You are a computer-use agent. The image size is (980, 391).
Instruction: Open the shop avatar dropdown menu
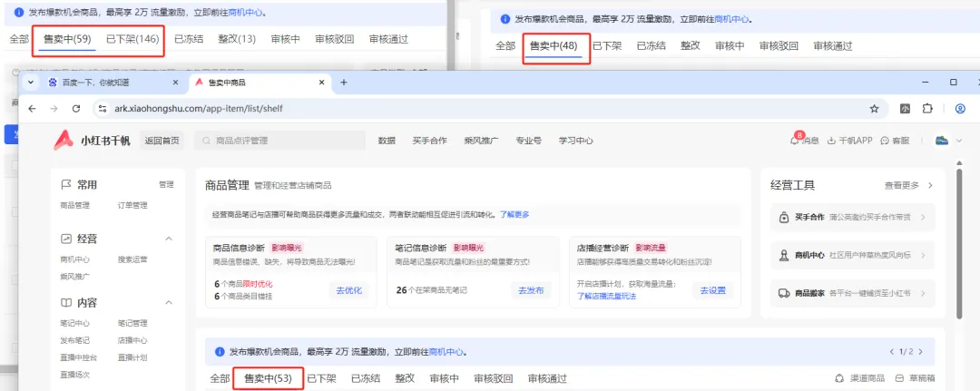[x=948, y=141]
